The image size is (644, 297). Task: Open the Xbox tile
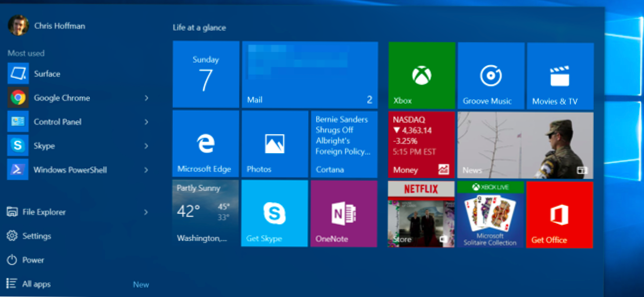(x=422, y=76)
